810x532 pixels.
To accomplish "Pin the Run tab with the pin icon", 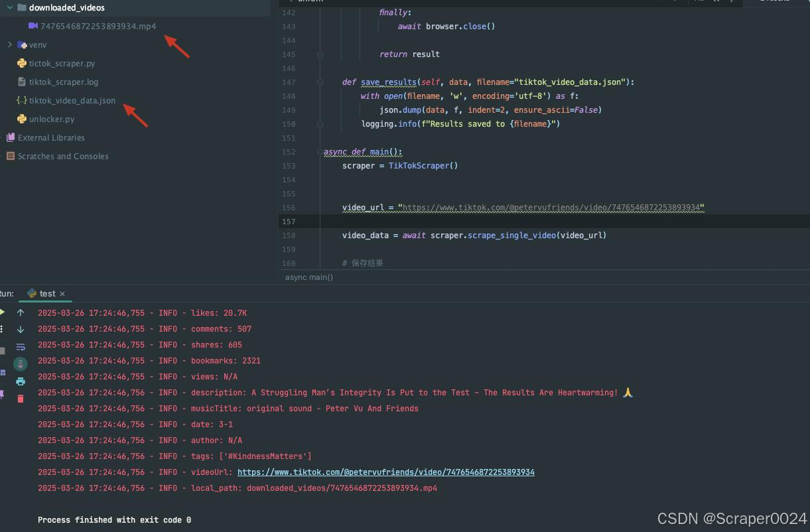I will 2,395.
